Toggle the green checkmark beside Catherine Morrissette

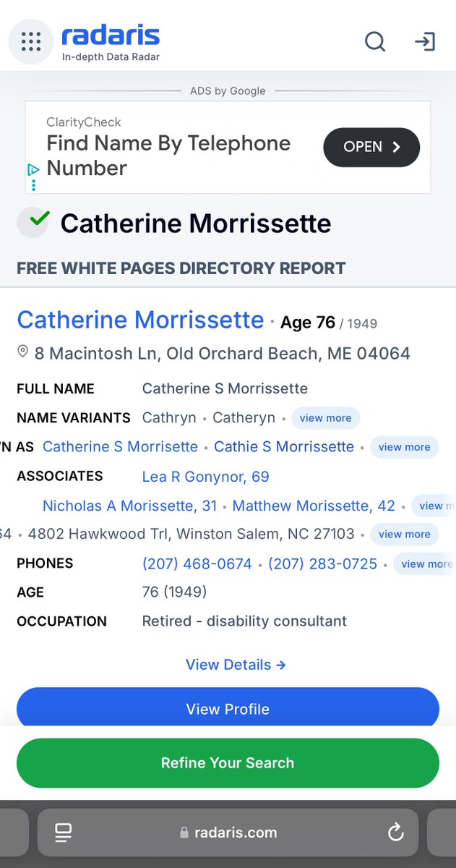pos(33,222)
